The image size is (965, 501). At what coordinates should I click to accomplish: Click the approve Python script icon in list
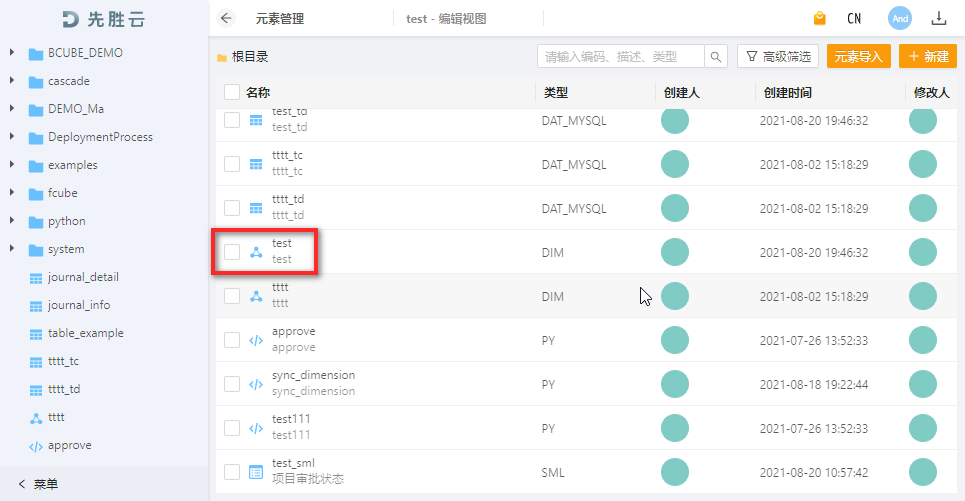(x=256, y=340)
